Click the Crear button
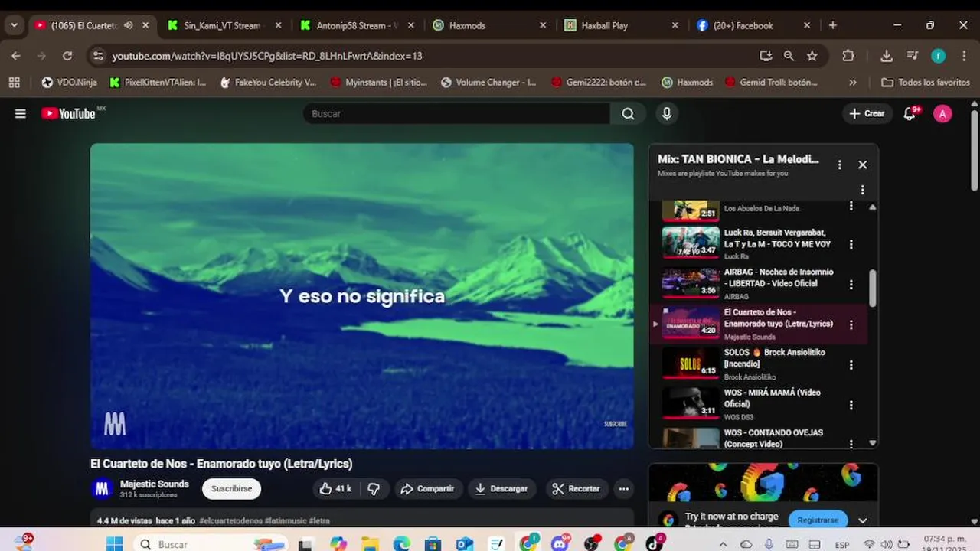Viewport: 980px width, 551px height. tap(867, 113)
